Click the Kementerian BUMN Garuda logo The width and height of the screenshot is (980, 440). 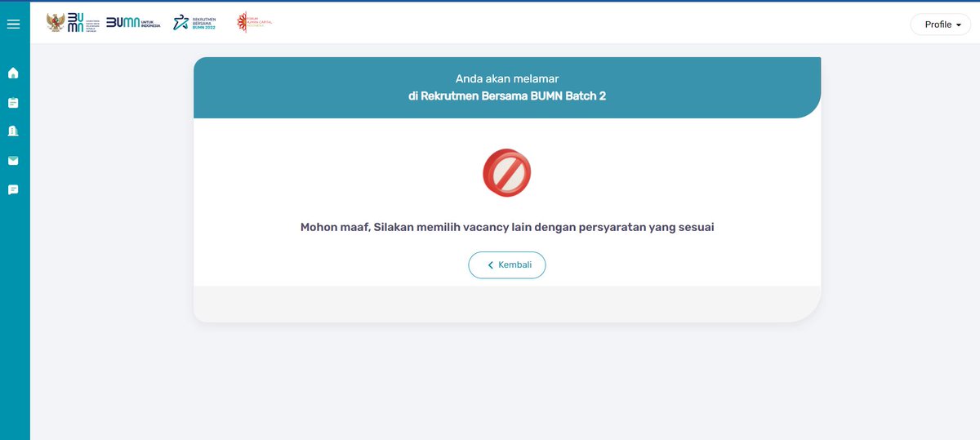(x=73, y=23)
